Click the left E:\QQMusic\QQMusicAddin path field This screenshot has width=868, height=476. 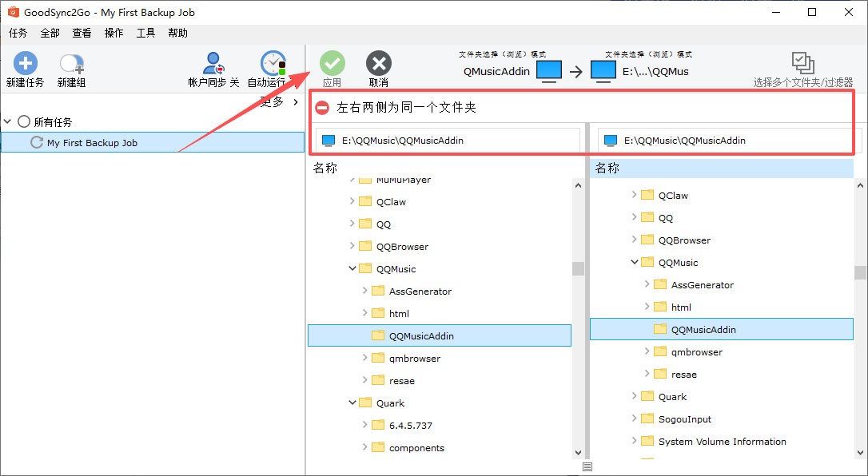(x=448, y=141)
